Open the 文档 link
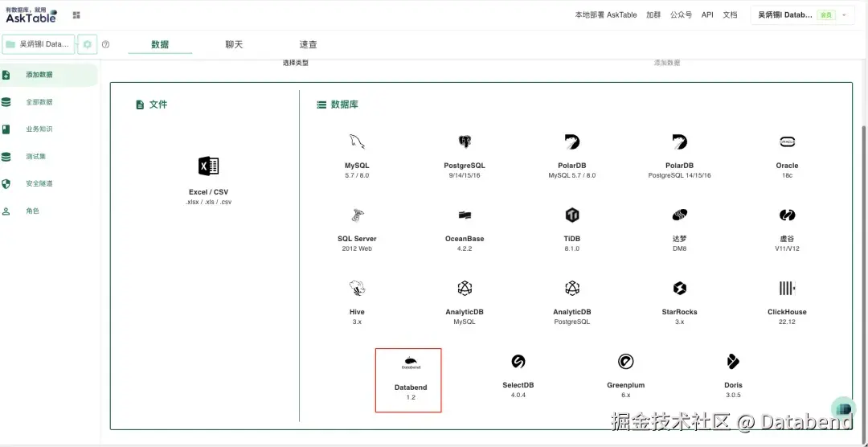868x447 pixels. coord(730,15)
